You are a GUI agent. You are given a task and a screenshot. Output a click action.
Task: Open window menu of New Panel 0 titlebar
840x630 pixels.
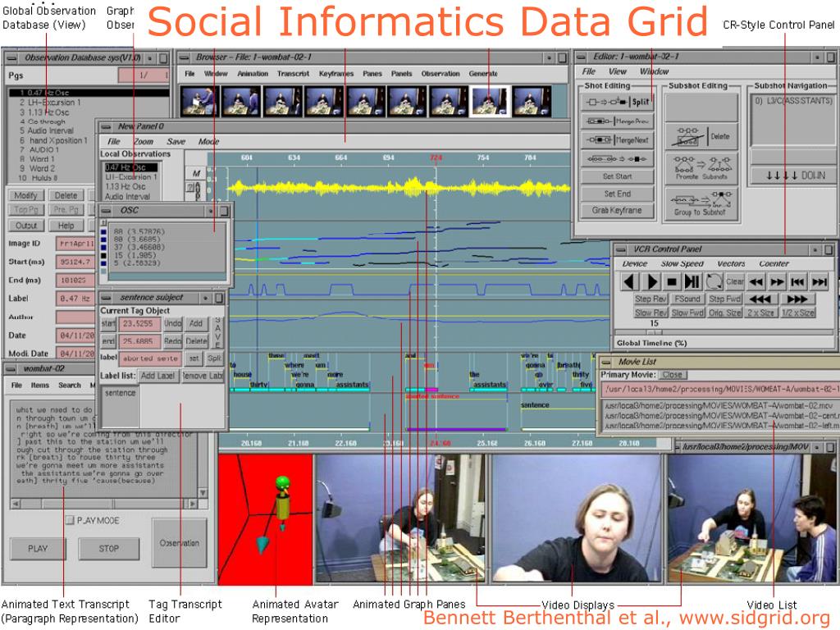[x=106, y=127]
